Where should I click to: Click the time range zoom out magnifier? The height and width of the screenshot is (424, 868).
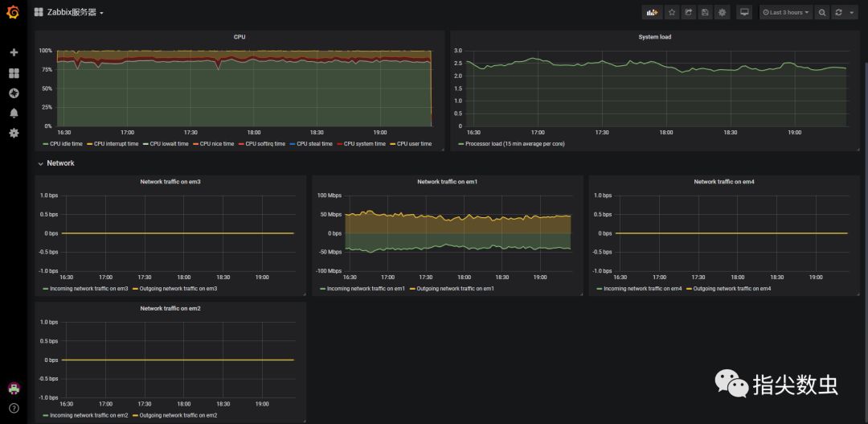pyautogui.click(x=823, y=12)
